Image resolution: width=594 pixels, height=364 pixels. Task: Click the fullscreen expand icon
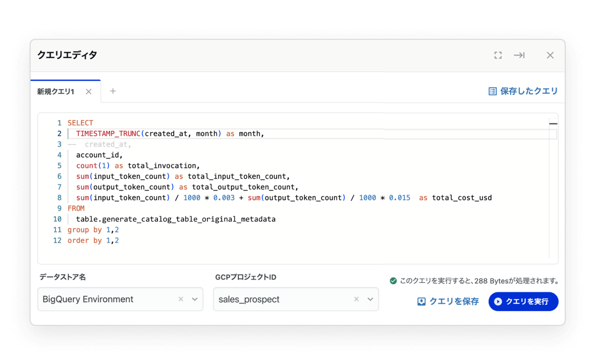(498, 55)
